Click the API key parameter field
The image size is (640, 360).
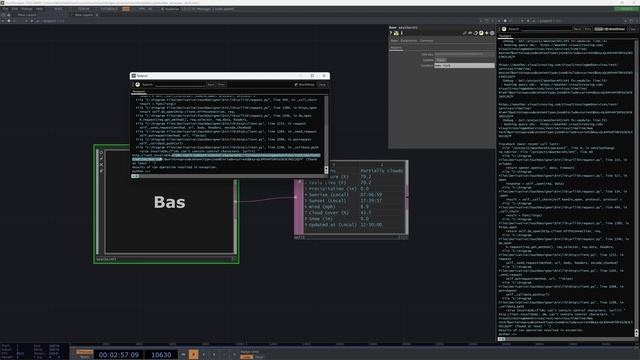(x=464, y=54)
